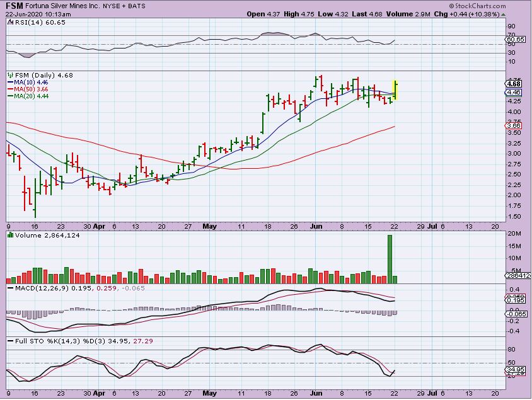Viewport: 532px width, 400px height.
Task: Open the StockCharts.com copyright link
Action: coord(477,6)
